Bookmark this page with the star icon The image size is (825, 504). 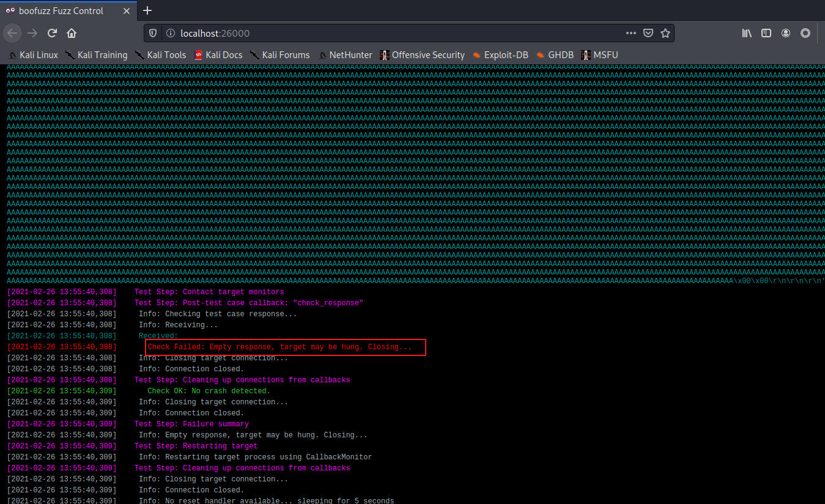[665, 33]
